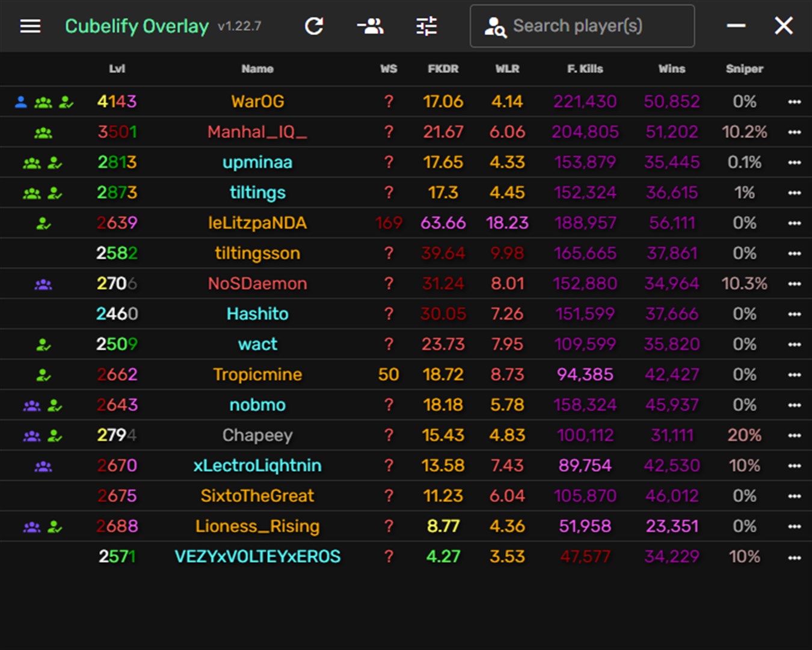Viewport: 812px width, 650px height.
Task: Open the hamburger menu
Action: coord(30,26)
